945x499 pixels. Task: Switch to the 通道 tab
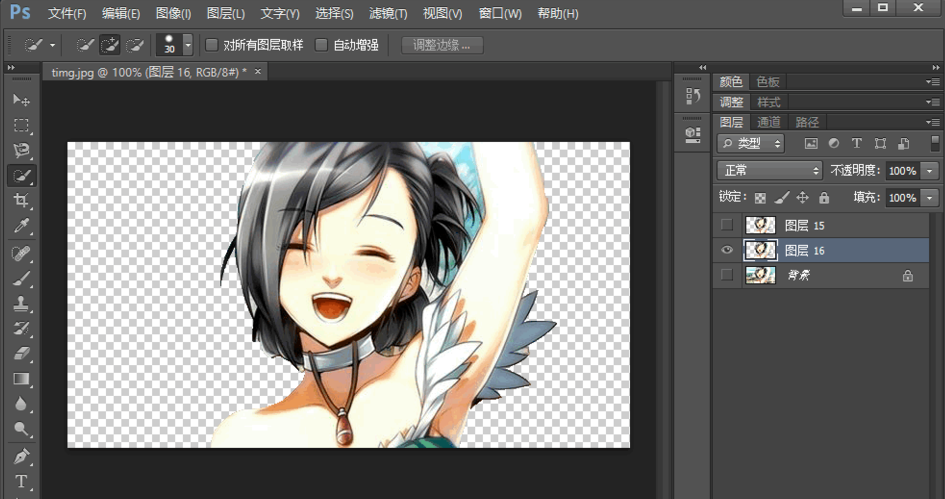(768, 122)
